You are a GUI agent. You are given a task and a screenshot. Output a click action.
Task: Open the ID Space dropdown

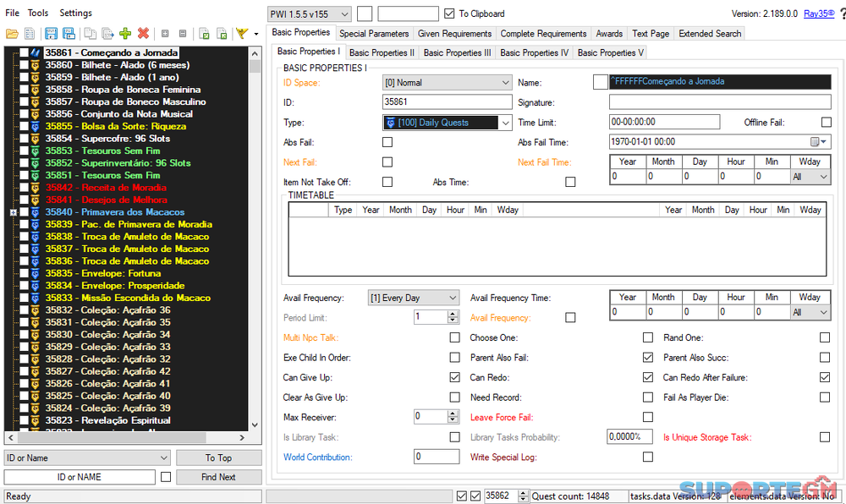(x=447, y=83)
